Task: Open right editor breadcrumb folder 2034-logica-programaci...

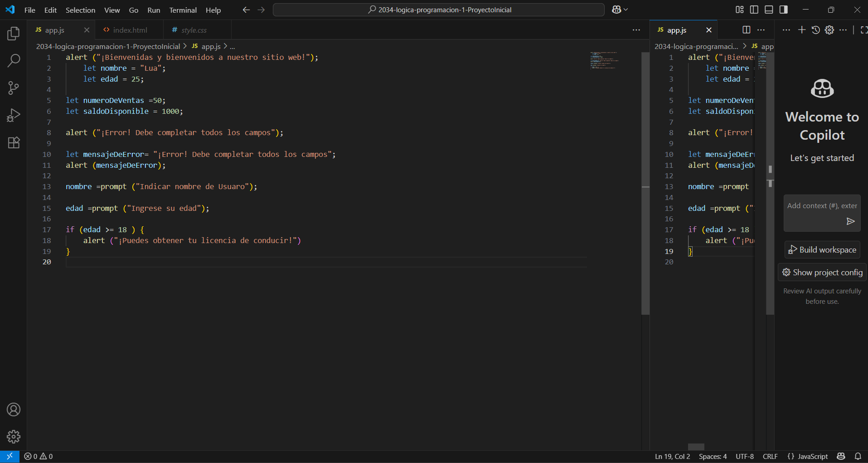Action: [696, 46]
